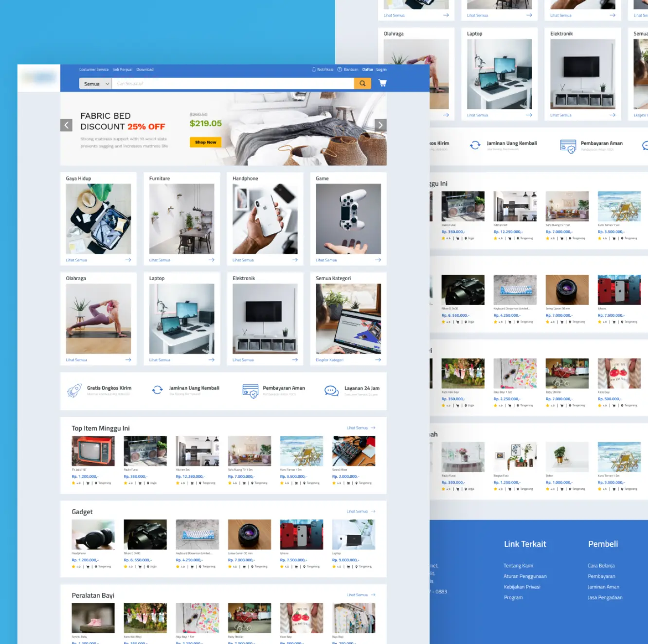Click the Top Item Minggu Ini heading
This screenshot has height=644, width=648.
(101, 429)
